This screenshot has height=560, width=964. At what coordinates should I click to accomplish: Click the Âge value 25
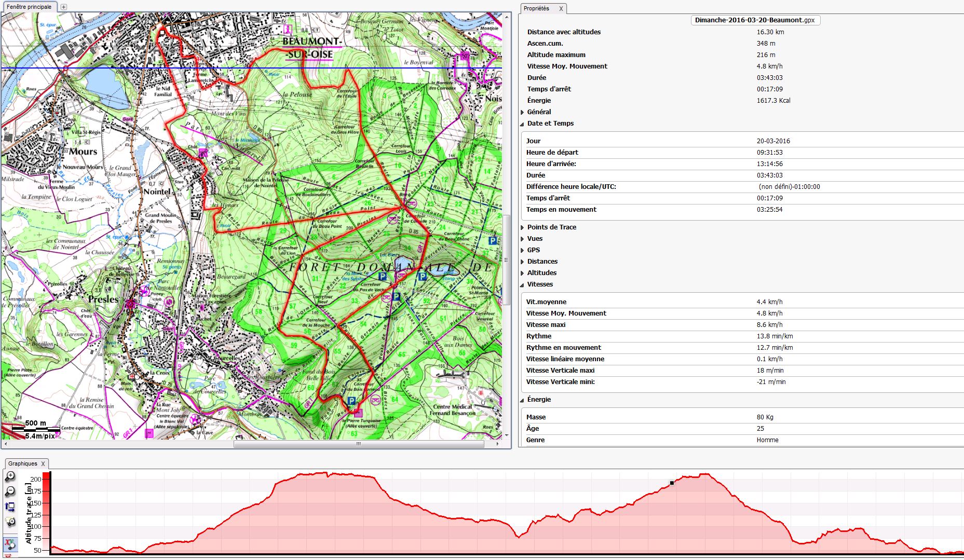(761, 428)
